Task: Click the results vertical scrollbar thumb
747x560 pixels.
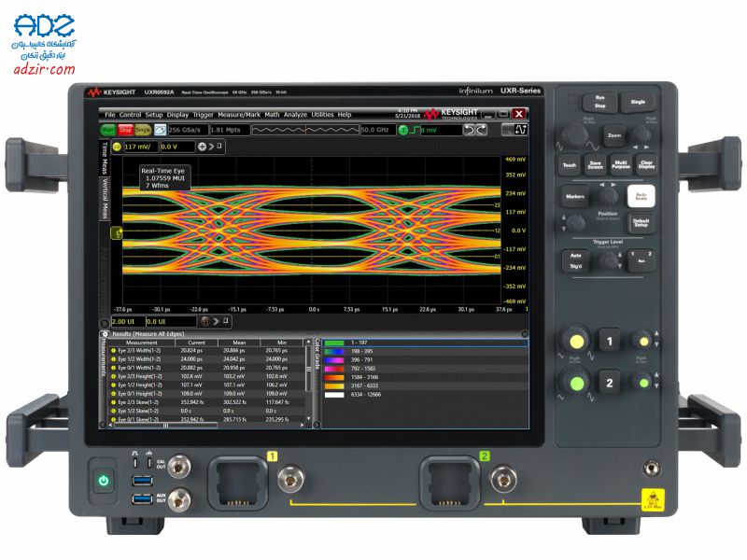Action: tap(308, 368)
